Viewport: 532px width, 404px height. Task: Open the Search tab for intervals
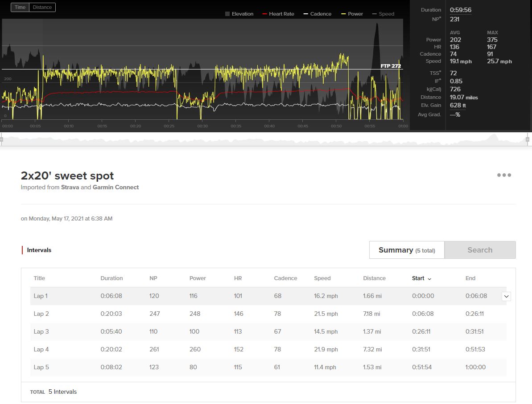[480, 250]
